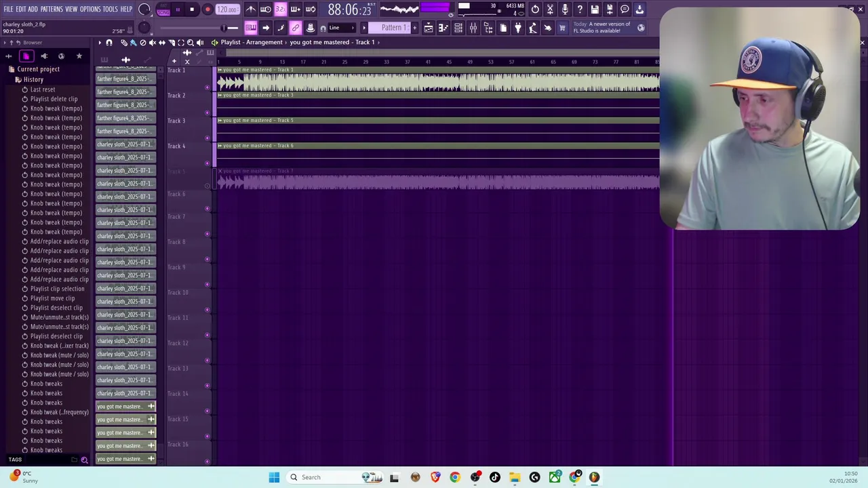Toggle the link/multilink to controllers button
Viewport: 868px width, 488px height.
295,28
